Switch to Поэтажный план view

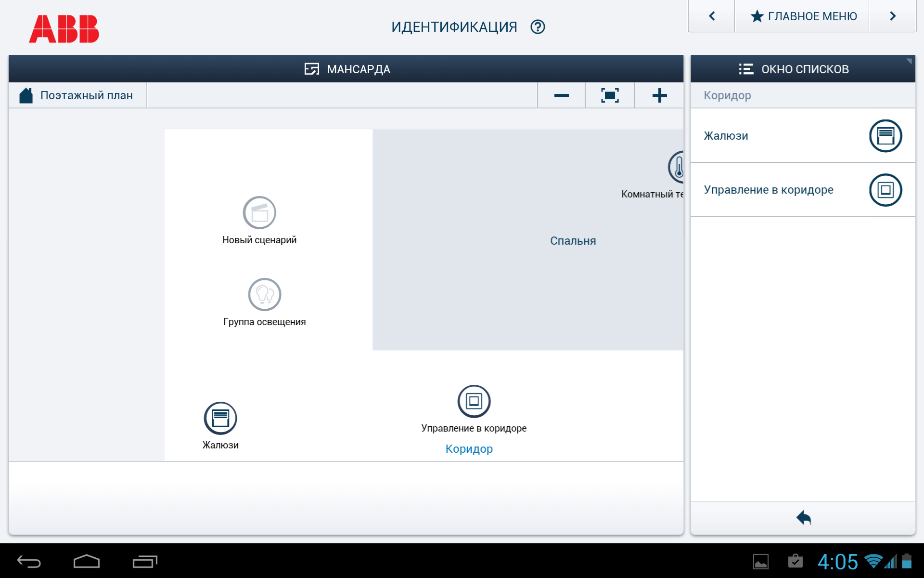click(x=77, y=95)
